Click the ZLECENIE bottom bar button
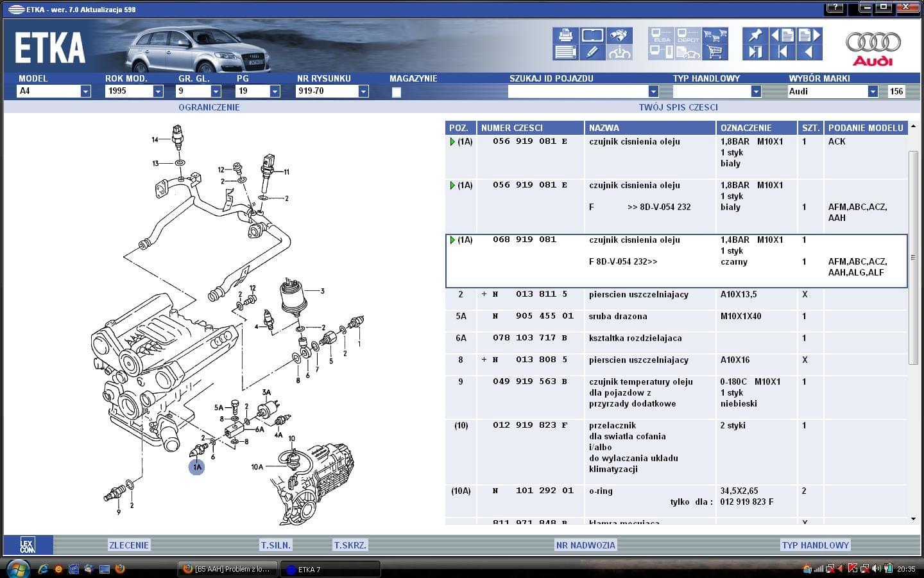The image size is (924, 578). click(x=129, y=545)
